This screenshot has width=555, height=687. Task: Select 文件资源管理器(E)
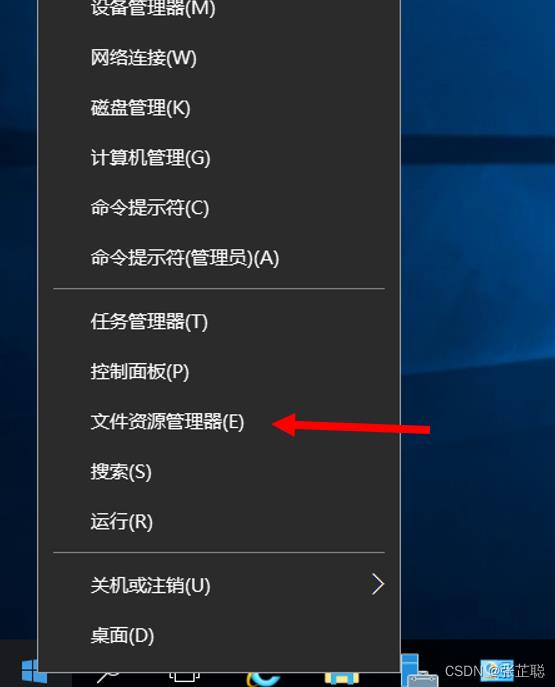(x=219, y=421)
